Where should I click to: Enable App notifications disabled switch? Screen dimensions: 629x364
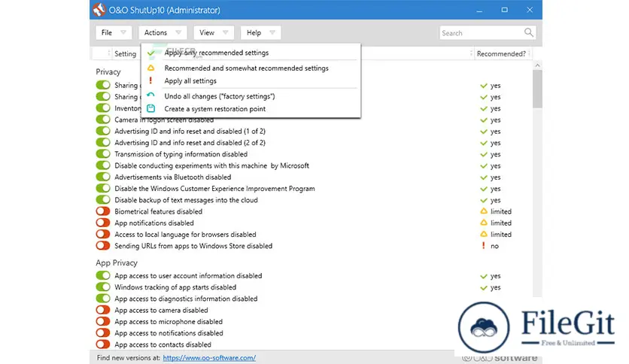(x=103, y=223)
